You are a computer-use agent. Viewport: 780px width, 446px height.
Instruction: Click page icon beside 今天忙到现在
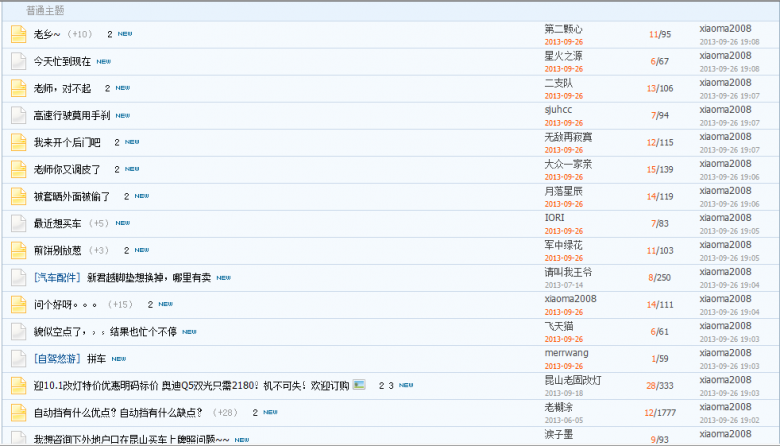coord(18,61)
